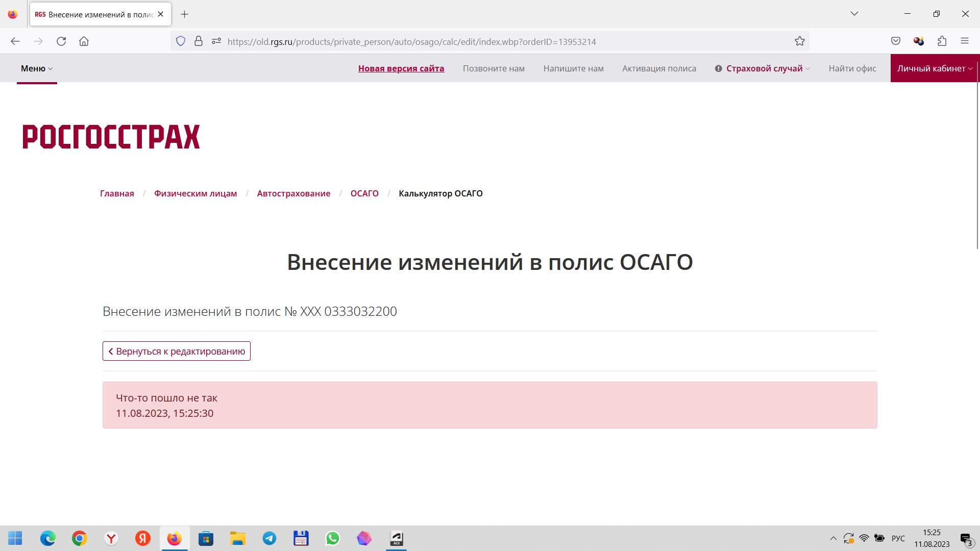Open the notification center icon
Screen dimensions: 980x551
pos(966,539)
